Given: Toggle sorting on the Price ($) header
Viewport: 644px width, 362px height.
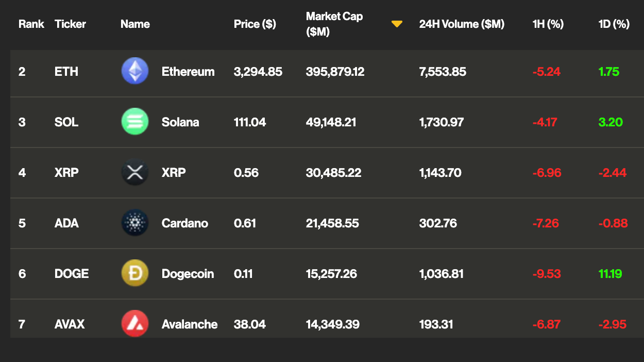Looking at the screenshot, I should (x=255, y=24).
